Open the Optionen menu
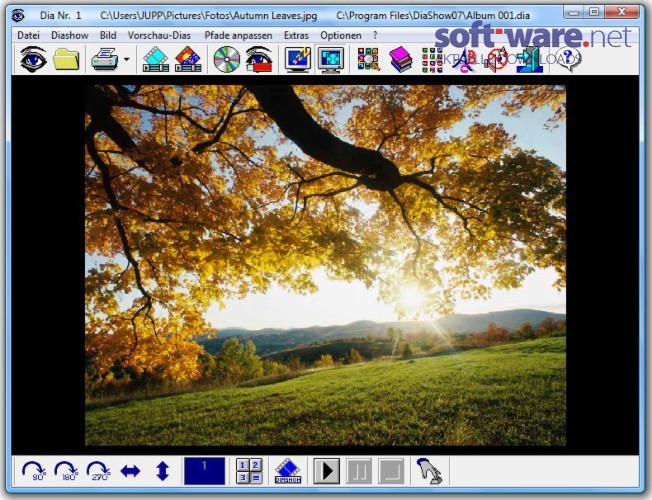Viewport: 652px width, 500px height. coord(341,35)
